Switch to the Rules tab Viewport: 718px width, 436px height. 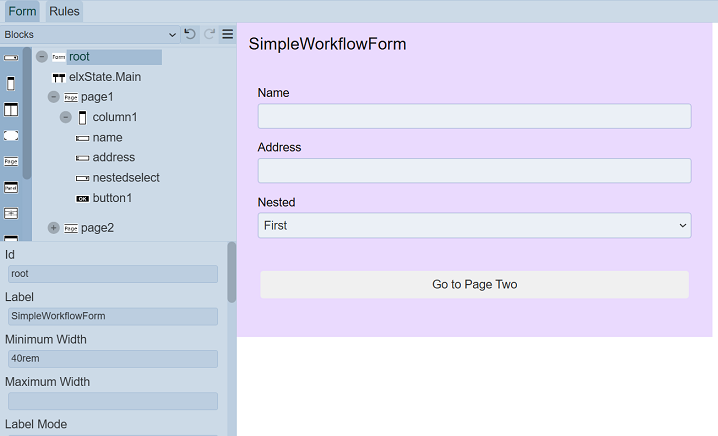click(64, 11)
